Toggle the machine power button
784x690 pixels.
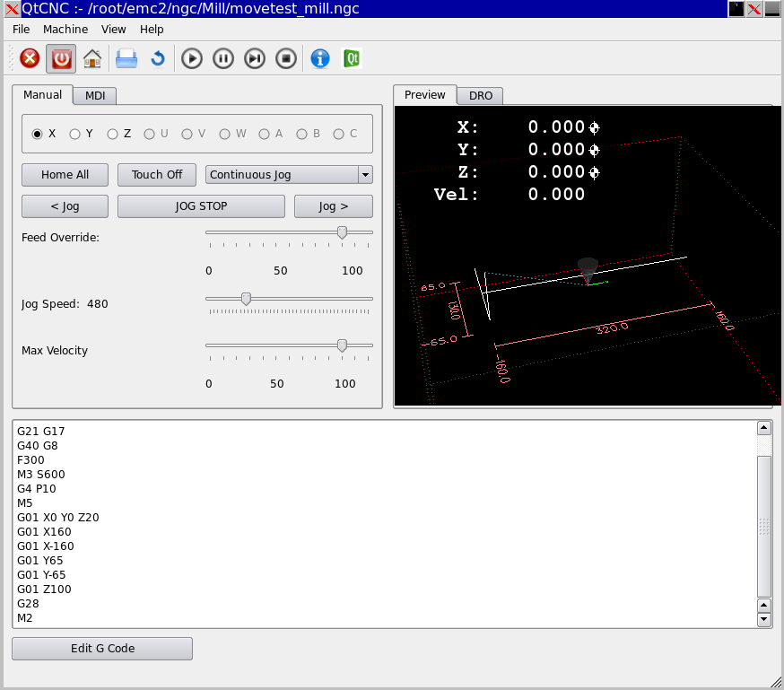pos(61,59)
